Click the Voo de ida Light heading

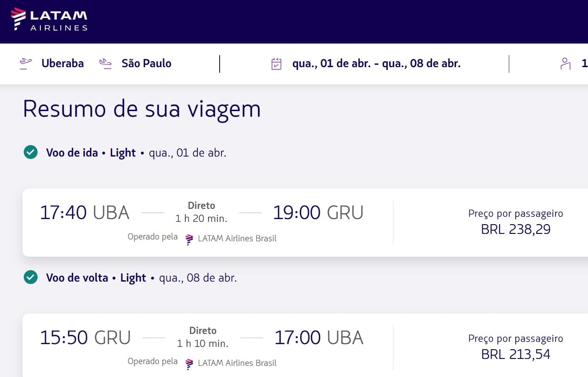point(91,153)
